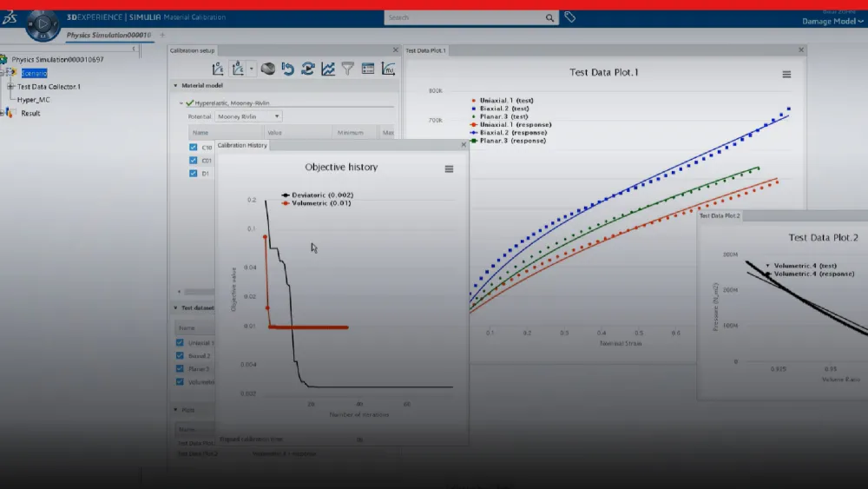Collapse the Hyperelastic, Mooney-Rivlin group
This screenshot has height=489, width=868.
coord(181,103)
